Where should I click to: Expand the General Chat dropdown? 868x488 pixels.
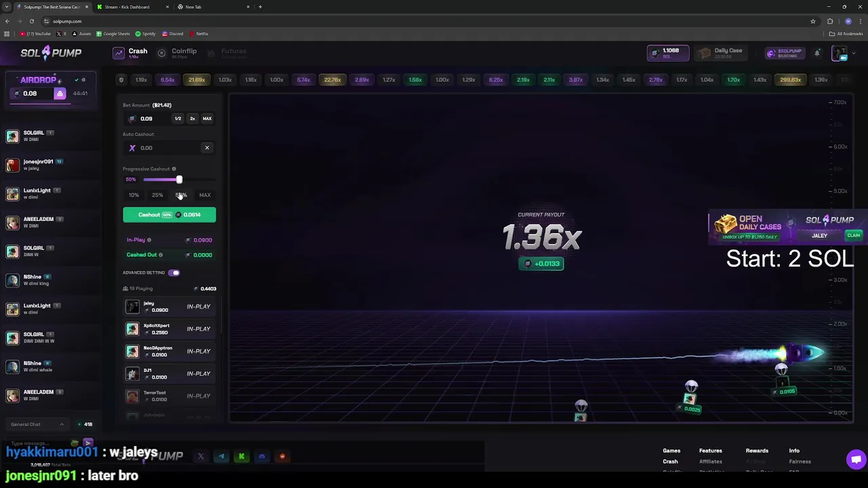click(x=37, y=424)
